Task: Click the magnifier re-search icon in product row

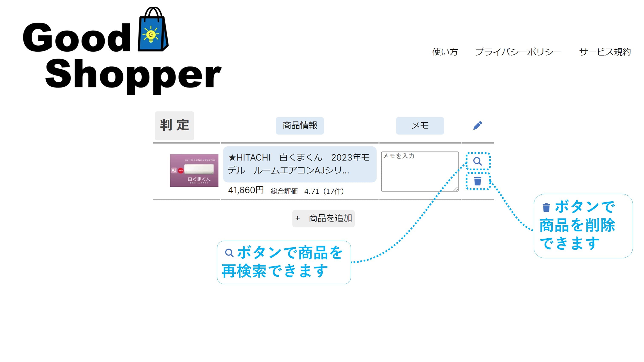Action: click(x=477, y=161)
